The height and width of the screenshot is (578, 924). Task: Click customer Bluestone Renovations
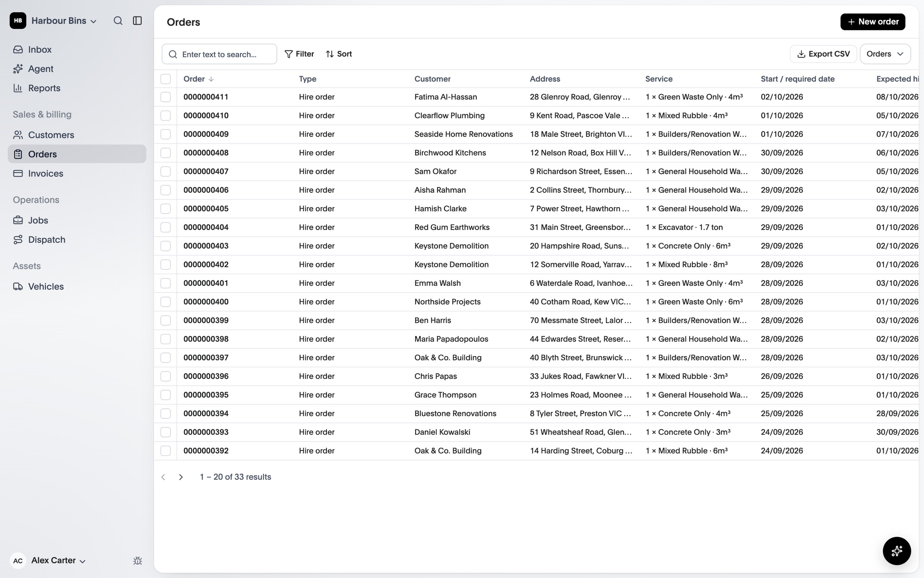tap(455, 413)
